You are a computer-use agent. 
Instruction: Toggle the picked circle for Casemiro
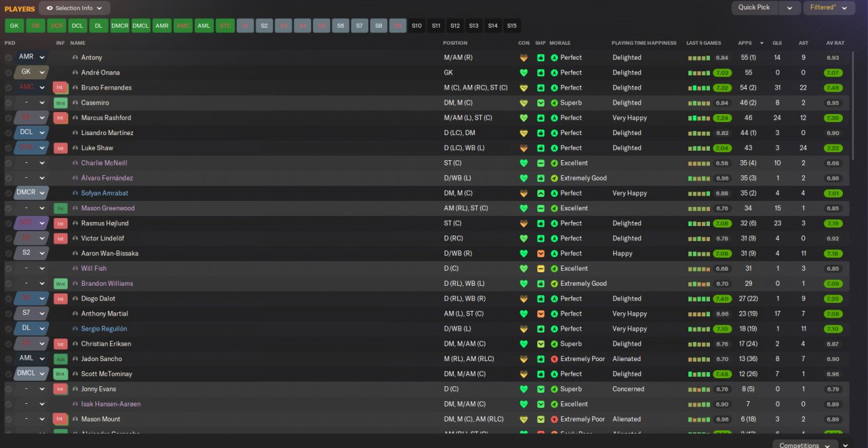click(x=8, y=103)
